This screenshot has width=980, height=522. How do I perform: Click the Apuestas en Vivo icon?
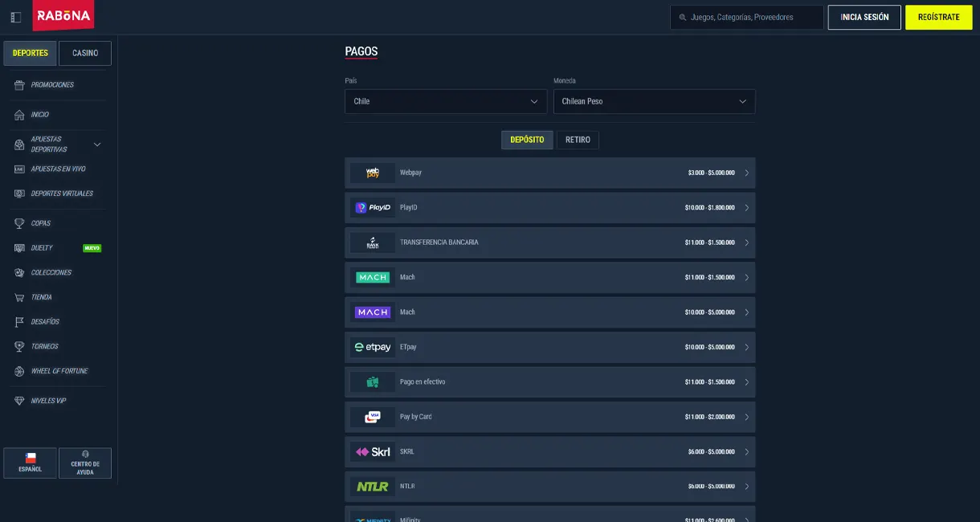19,169
